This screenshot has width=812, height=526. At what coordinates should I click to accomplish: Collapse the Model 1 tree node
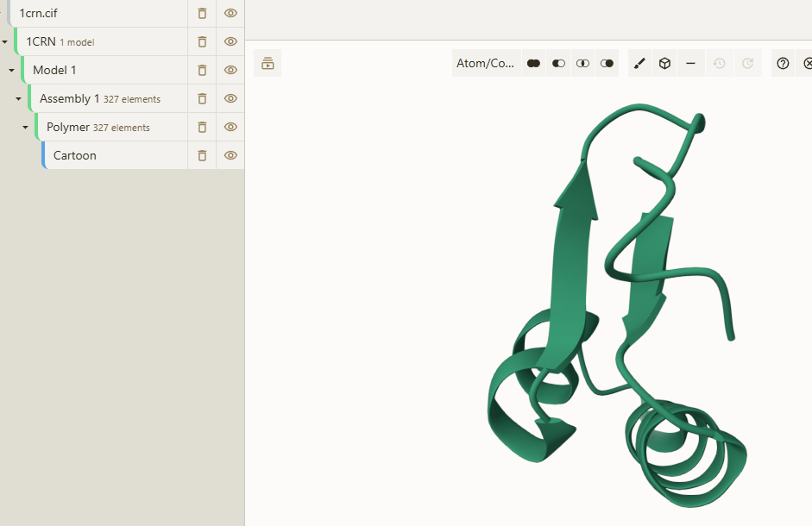tap(12, 70)
